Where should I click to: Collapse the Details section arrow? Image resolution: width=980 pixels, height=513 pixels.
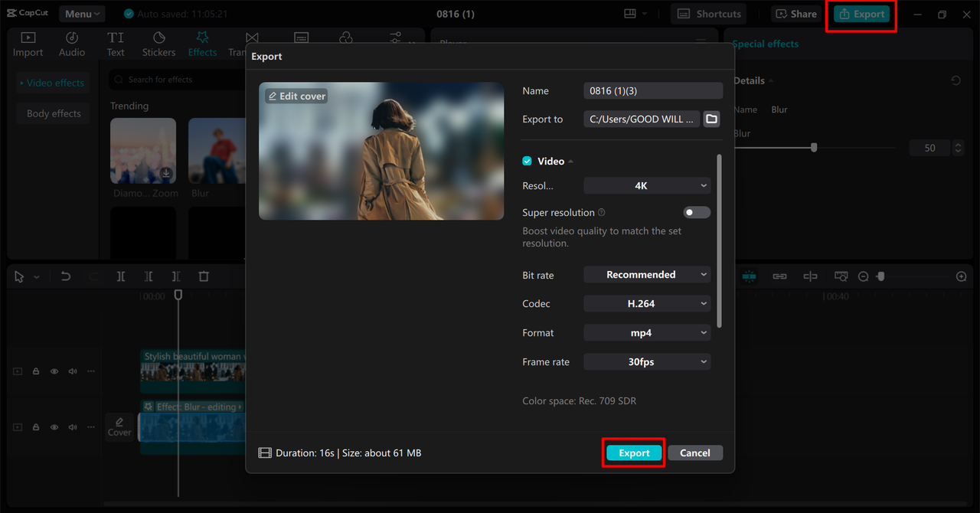tap(771, 81)
